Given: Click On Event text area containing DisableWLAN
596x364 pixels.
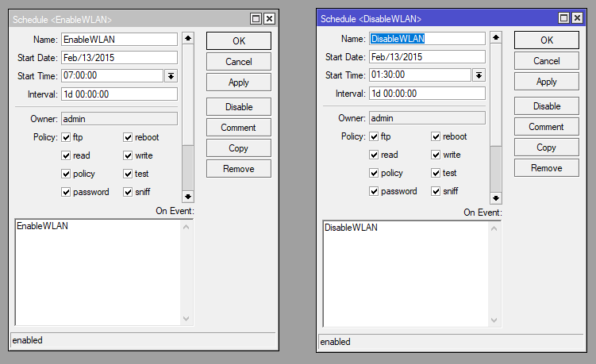Looking at the screenshot, I should pyautogui.click(x=406, y=274).
